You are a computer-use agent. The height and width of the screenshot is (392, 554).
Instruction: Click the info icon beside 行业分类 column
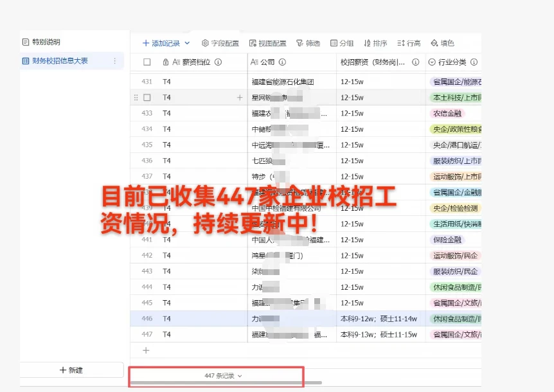[x=474, y=62]
